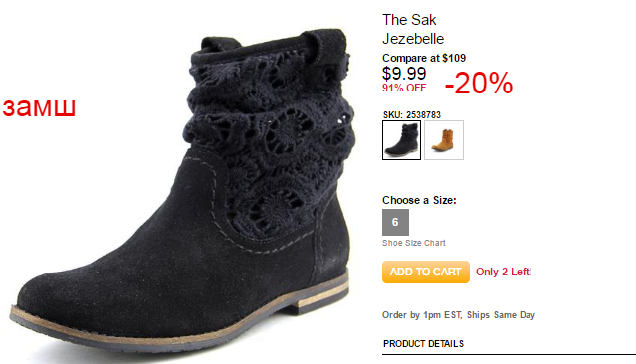Choose size 6
The height and width of the screenshot is (364, 636).
[395, 222]
